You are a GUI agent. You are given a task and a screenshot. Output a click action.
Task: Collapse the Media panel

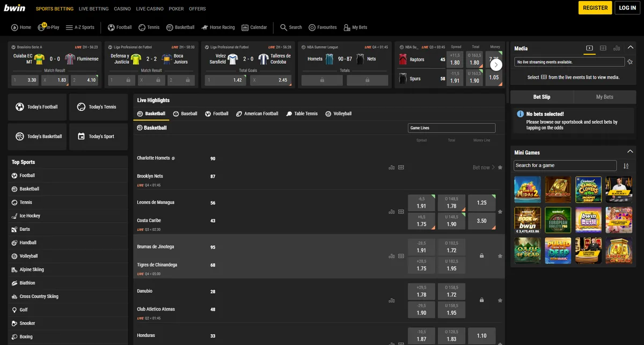631,48
